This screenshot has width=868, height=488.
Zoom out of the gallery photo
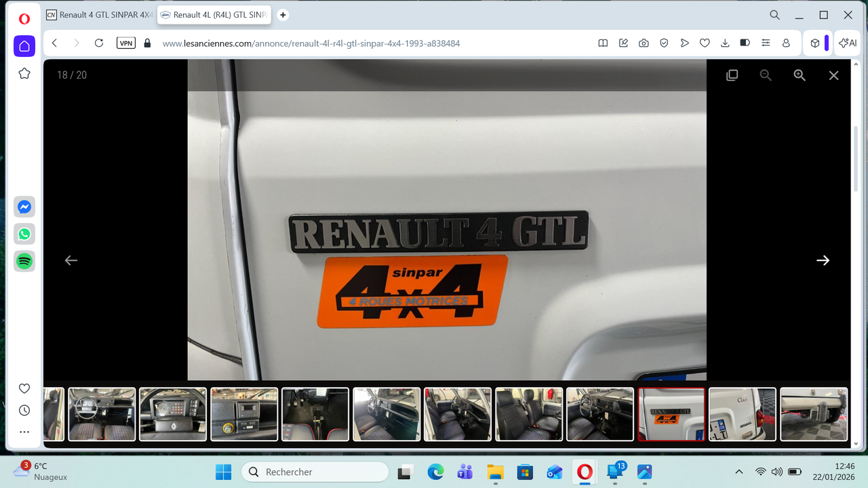[766, 75]
